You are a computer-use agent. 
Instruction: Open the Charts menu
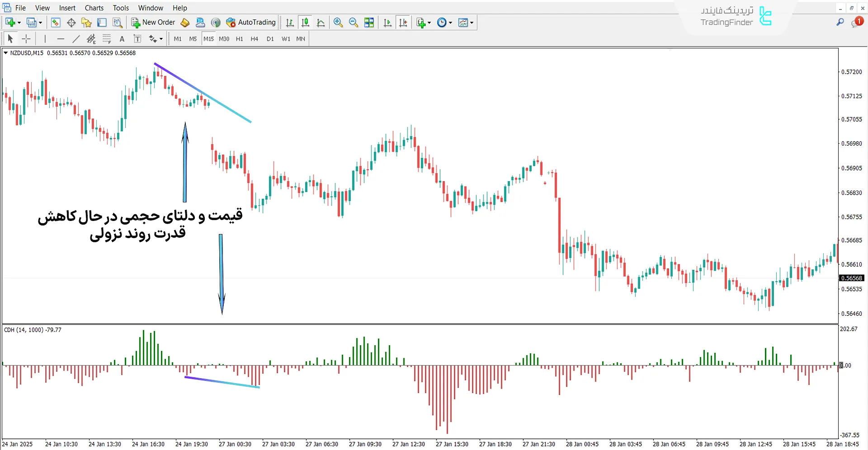pos(94,8)
